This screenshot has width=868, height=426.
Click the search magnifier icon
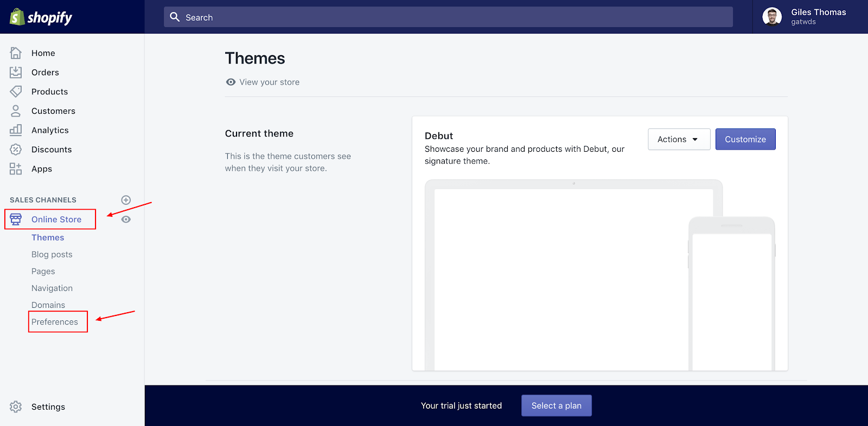[175, 17]
